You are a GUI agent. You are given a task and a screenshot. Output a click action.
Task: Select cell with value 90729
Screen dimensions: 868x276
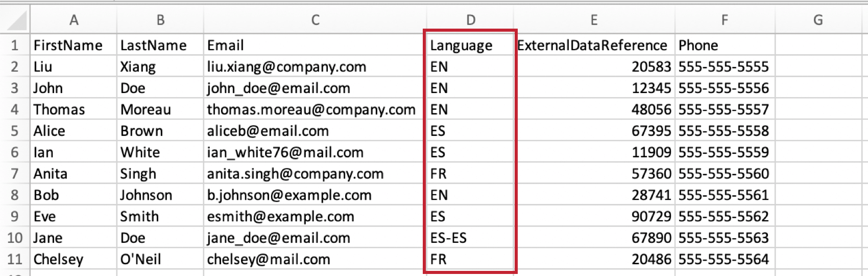click(x=594, y=216)
